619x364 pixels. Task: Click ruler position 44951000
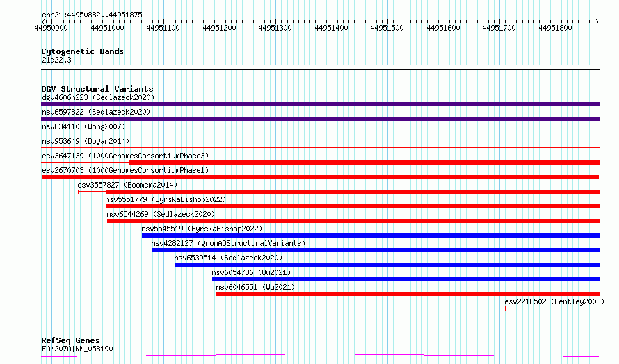107,28
